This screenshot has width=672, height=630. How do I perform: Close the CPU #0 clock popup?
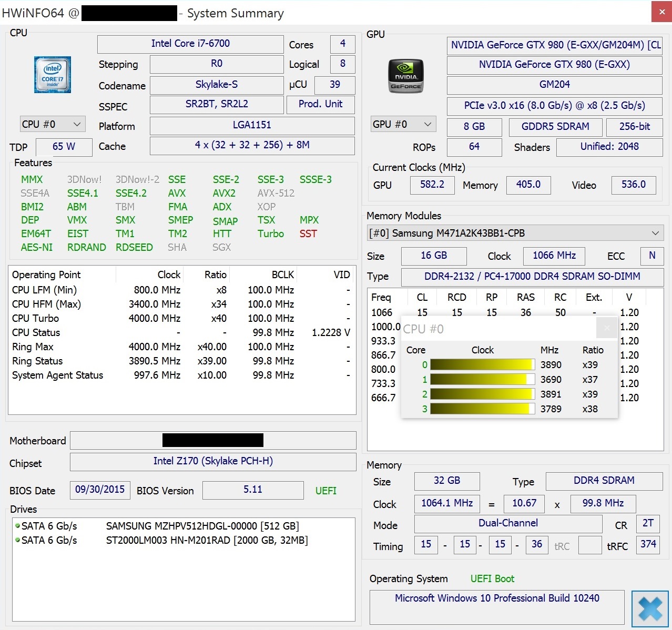pos(607,328)
